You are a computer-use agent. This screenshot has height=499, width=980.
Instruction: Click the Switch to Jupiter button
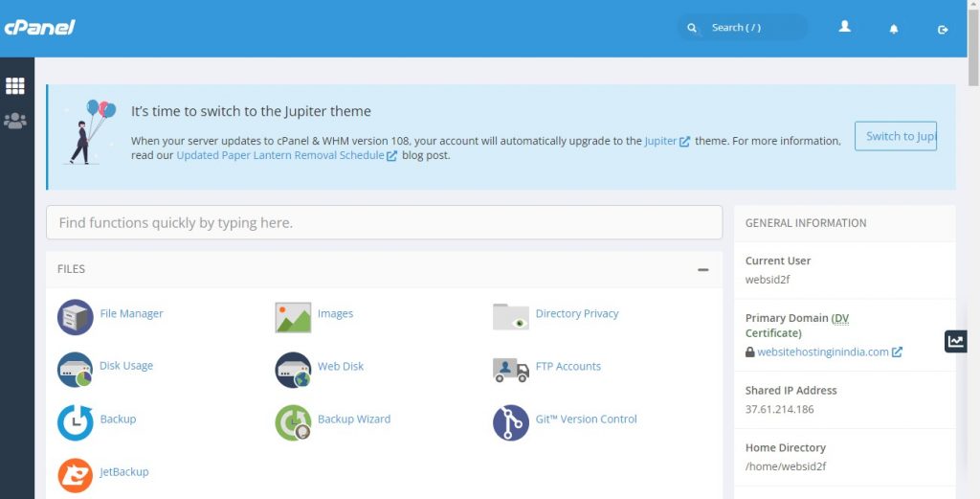click(896, 136)
